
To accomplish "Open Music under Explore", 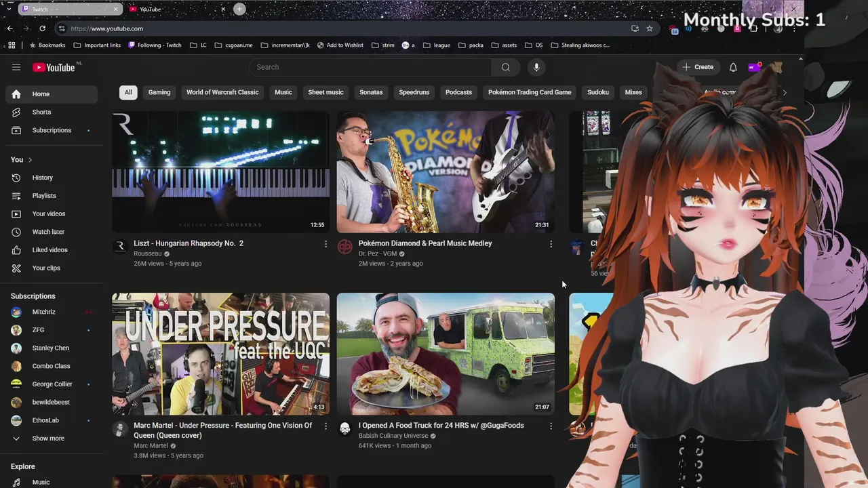I will [x=52, y=482].
